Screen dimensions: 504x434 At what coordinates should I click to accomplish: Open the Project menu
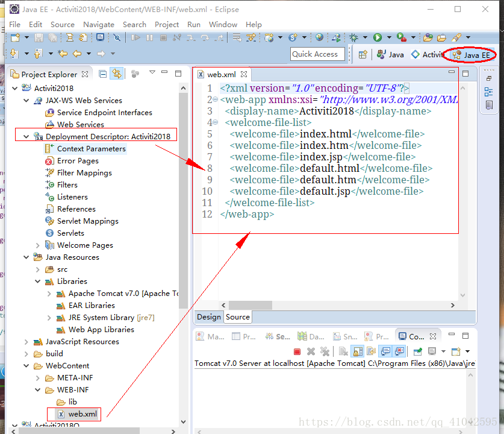coord(167,25)
